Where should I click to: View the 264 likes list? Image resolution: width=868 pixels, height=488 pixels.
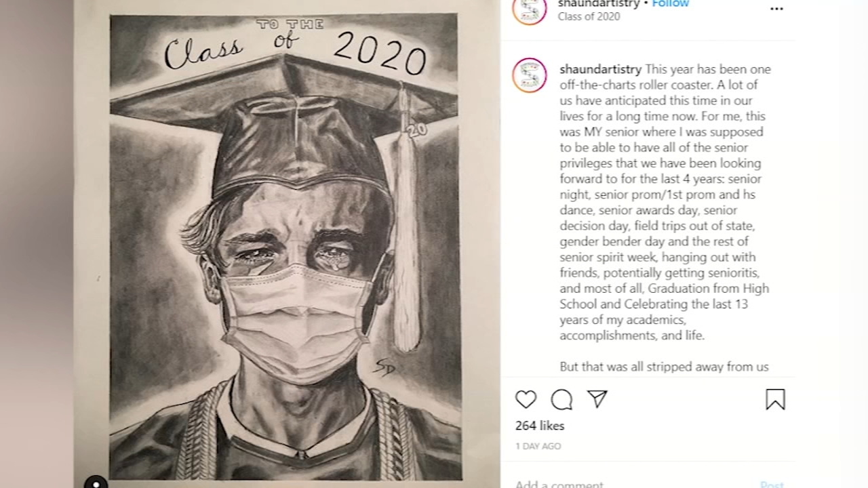(540, 426)
